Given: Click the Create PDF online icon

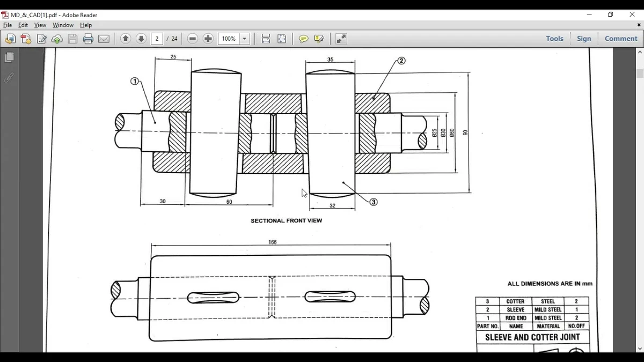Looking at the screenshot, I should pyautogui.click(x=26, y=39).
